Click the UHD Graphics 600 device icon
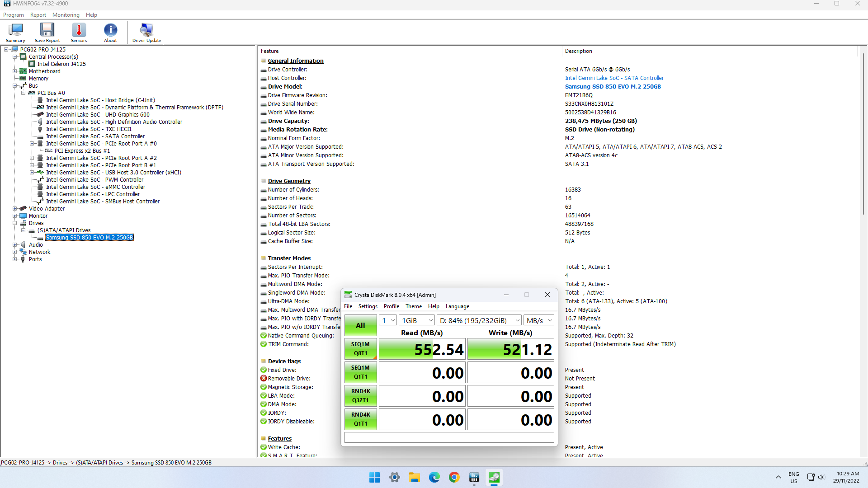This screenshot has width=868, height=488. (x=40, y=115)
